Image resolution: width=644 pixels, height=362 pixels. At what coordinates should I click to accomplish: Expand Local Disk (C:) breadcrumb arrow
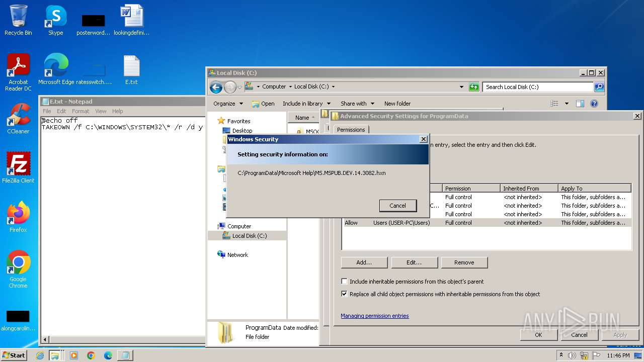(x=333, y=87)
